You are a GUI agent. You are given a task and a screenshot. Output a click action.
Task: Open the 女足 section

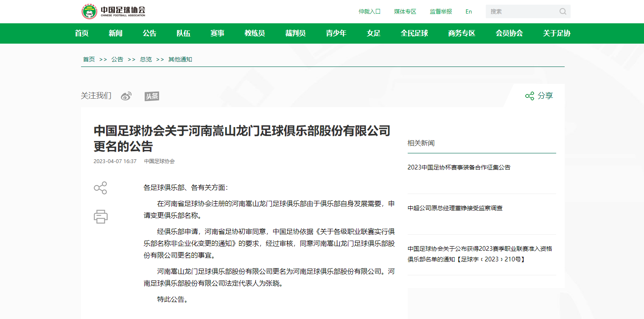[x=373, y=33]
